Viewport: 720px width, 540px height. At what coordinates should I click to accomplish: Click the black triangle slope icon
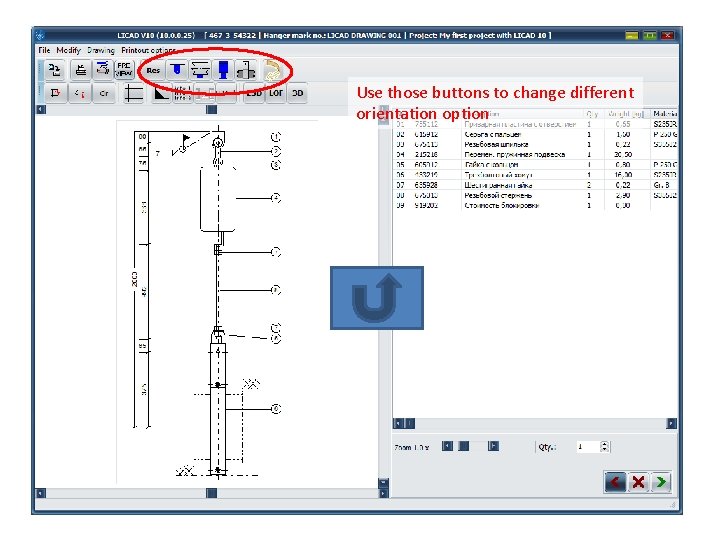[161, 93]
